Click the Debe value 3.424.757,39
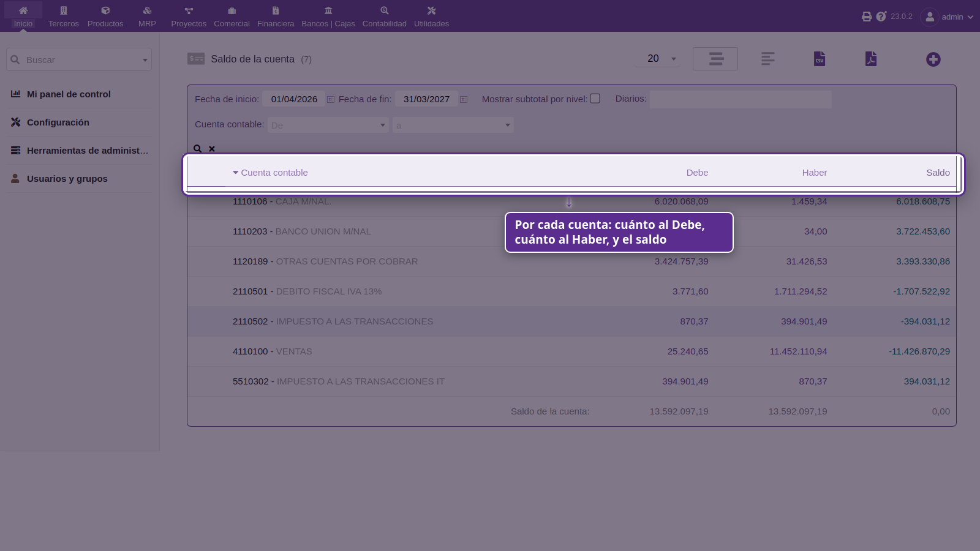The image size is (980, 551). coord(681,261)
